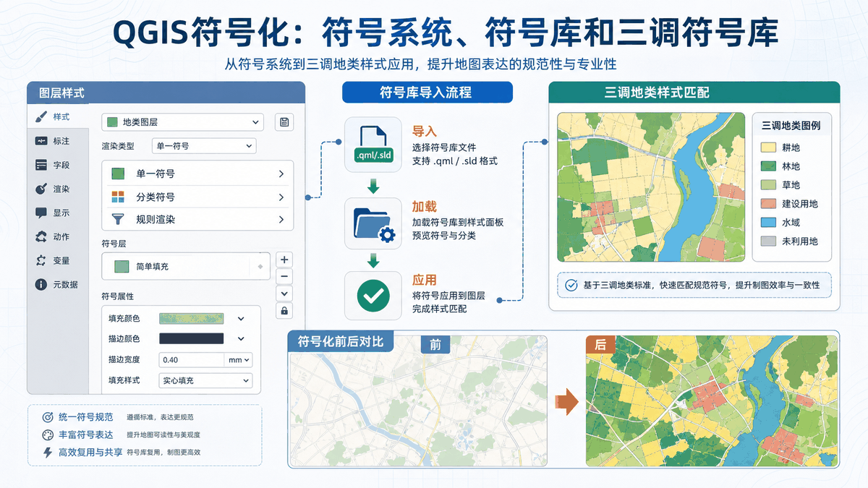
Task: Select the 简单填充 symbol layer row
Action: pos(186,267)
